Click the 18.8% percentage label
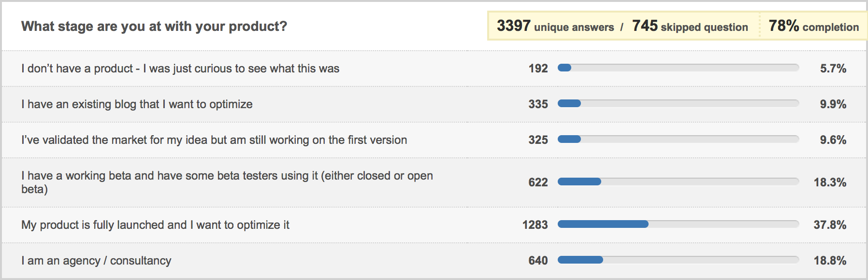 [830, 261]
